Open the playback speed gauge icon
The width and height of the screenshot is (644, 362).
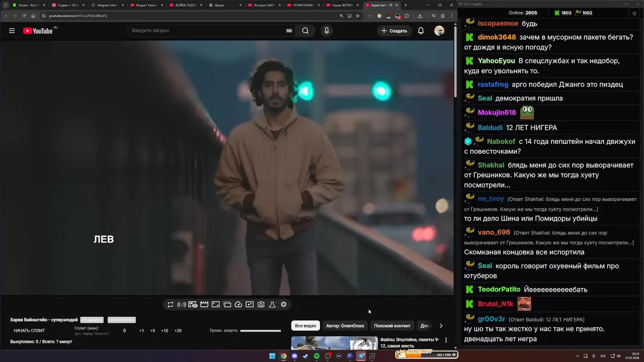(x=238, y=305)
